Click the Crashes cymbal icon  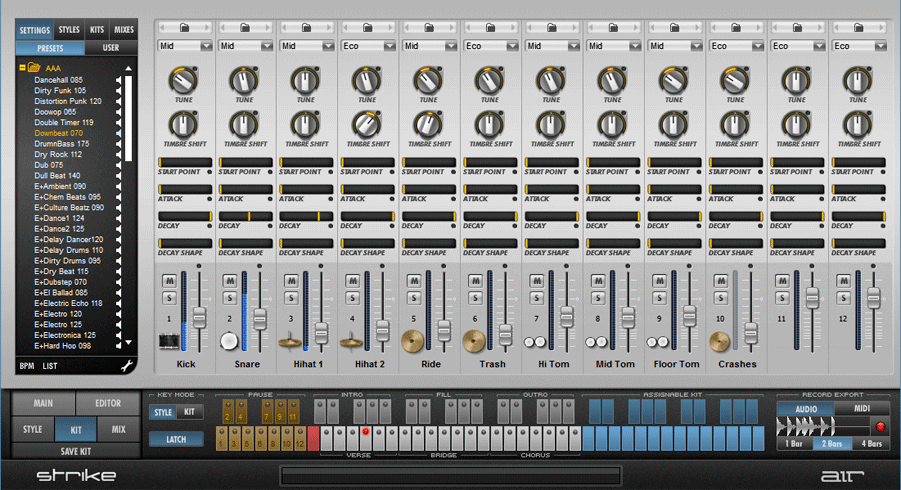coord(718,342)
